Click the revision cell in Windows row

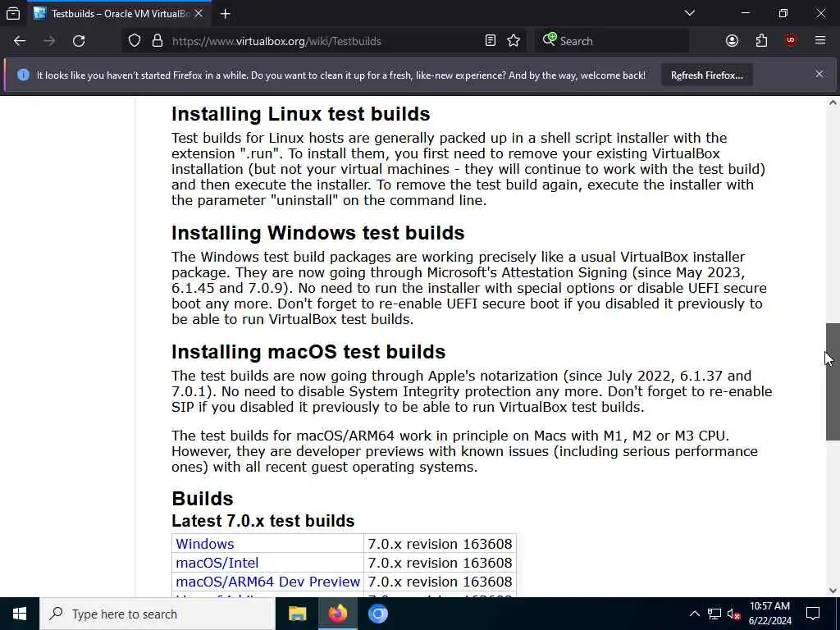(440, 544)
